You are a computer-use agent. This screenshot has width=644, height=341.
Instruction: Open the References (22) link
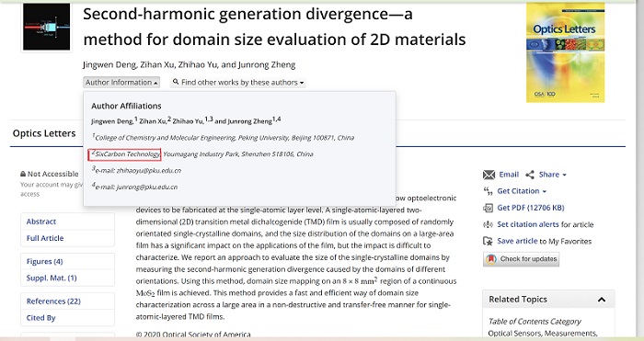(53, 301)
